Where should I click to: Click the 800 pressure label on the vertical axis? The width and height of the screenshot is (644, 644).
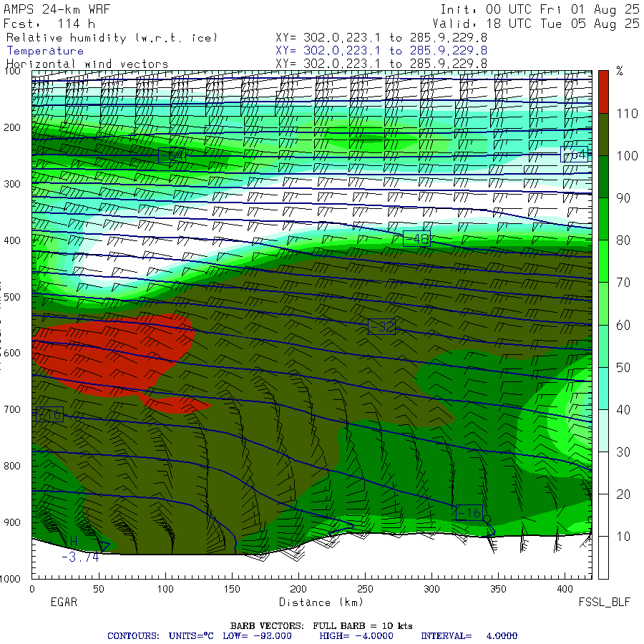pyautogui.click(x=12, y=466)
